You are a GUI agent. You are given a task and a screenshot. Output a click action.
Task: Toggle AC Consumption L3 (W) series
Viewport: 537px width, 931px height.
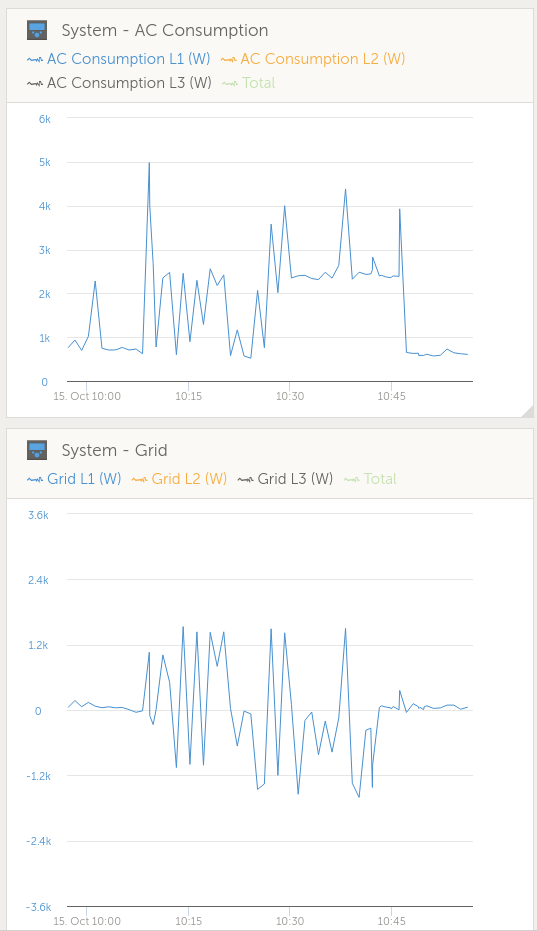(119, 83)
